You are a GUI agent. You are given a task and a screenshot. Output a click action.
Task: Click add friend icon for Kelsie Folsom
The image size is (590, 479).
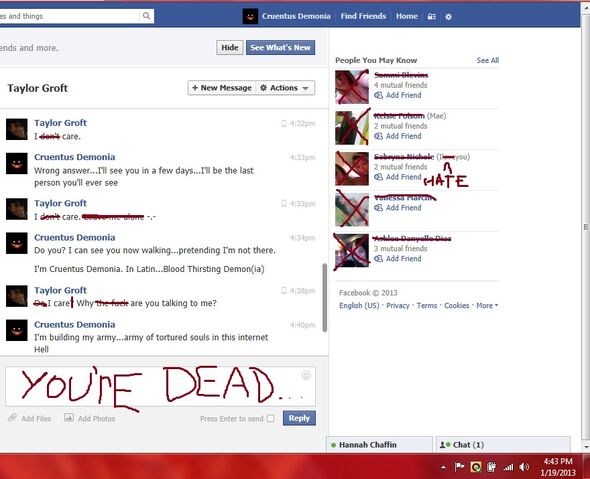click(379, 136)
